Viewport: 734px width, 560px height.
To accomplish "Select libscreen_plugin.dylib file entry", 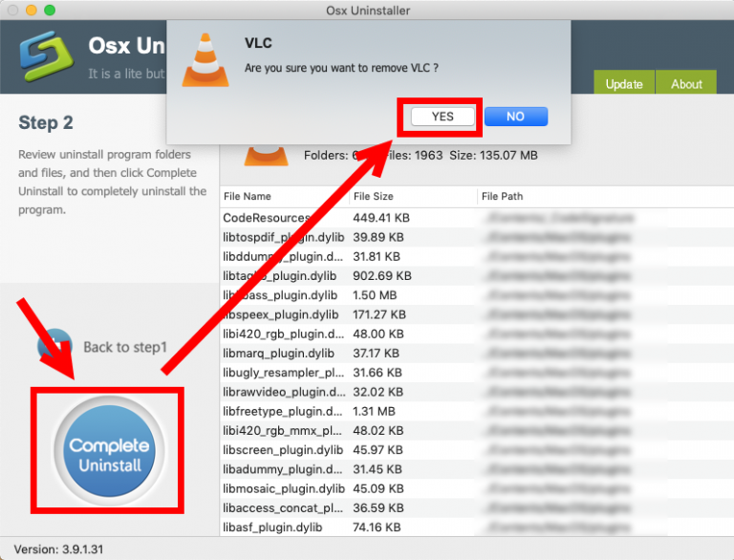I will [x=283, y=449].
